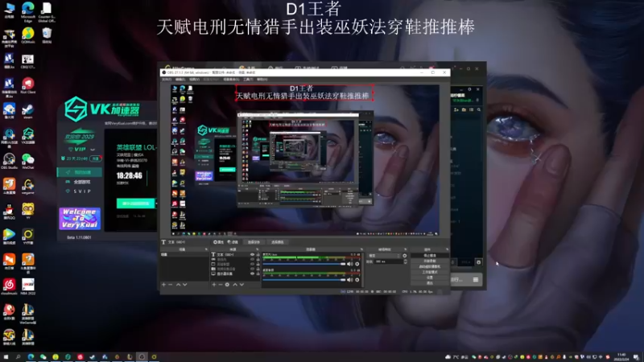The width and height of the screenshot is (644, 362).
Task: Mute the second audio mixer channel
Action: coord(350,279)
